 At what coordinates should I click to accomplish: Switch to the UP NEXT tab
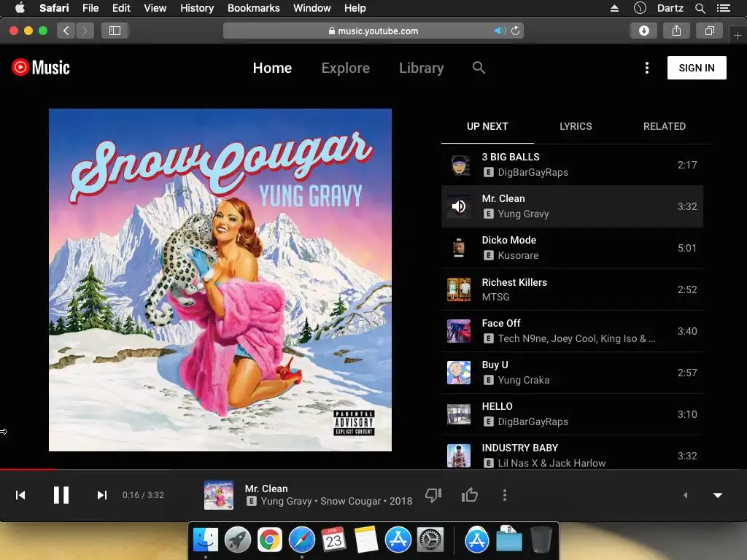487,126
